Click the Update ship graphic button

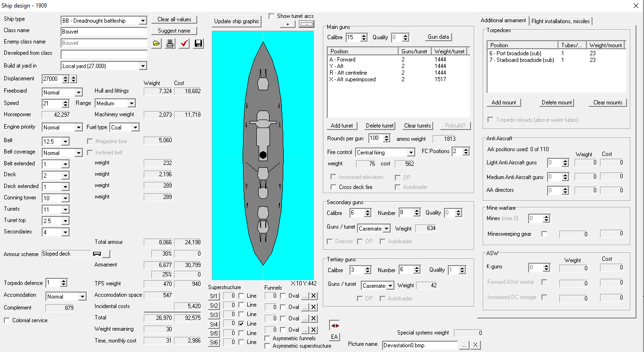coord(236,21)
